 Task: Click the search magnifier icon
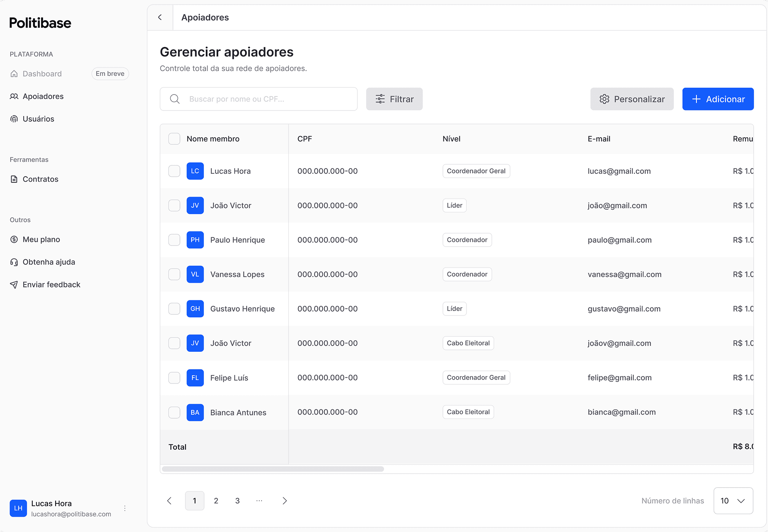pos(174,99)
